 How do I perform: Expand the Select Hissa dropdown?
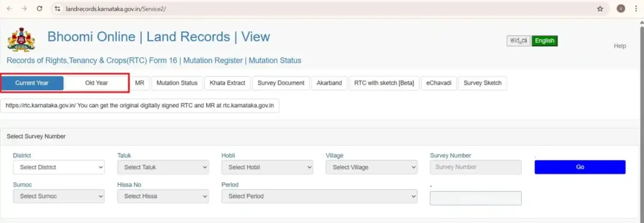coord(163,196)
